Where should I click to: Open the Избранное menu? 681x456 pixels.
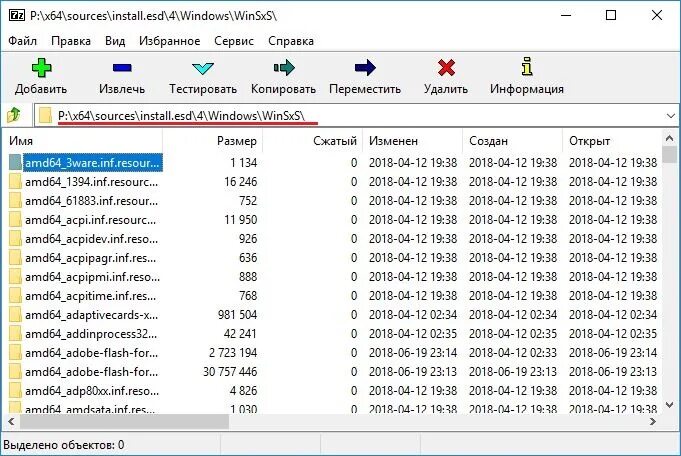tap(169, 41)
